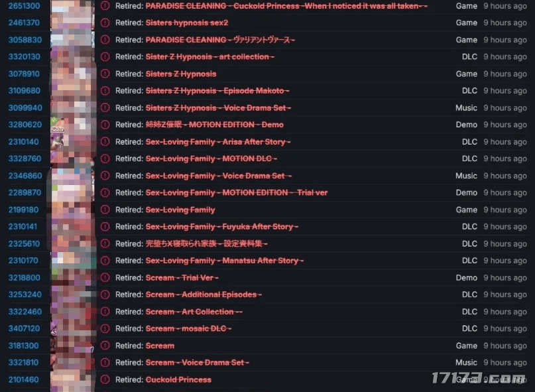Screen dimensions: 535x392
Task: Click the retired status icon beside app 2651300
Action: (105, 6)
